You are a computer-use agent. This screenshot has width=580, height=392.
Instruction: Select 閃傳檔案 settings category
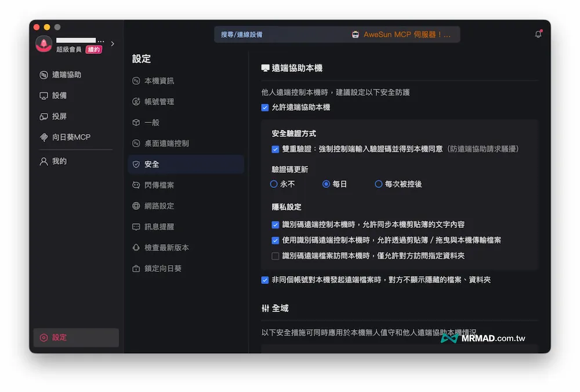tap(186, 185)
